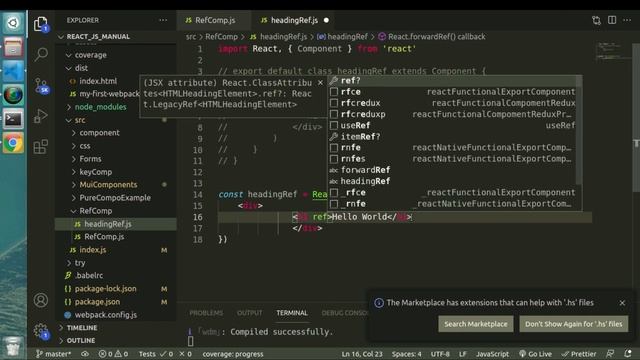The height and width of the screenshot is (360, 640).
Task: Expand the TIMELINE section
Action: tap(116, 328)
